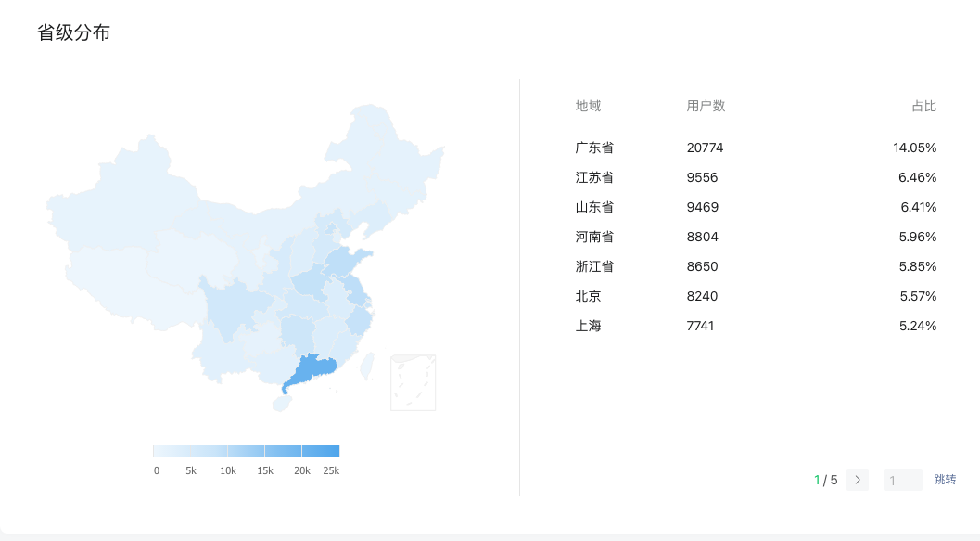Viewport: 980px width, 541px height.
Task: Click the 10k–15k legend segment
Action: click(x=247, y=451)
